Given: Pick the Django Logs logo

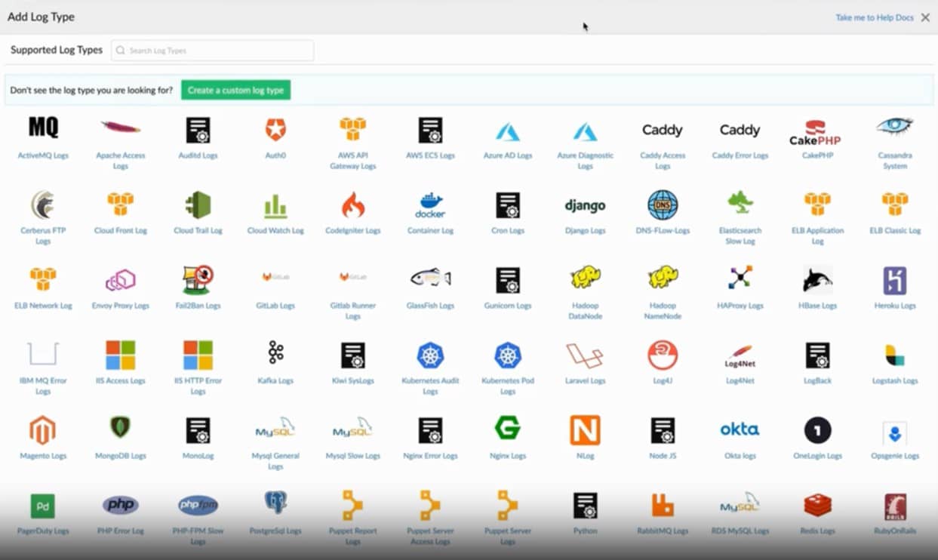Looking at the screenshot, I should (585, 205).
